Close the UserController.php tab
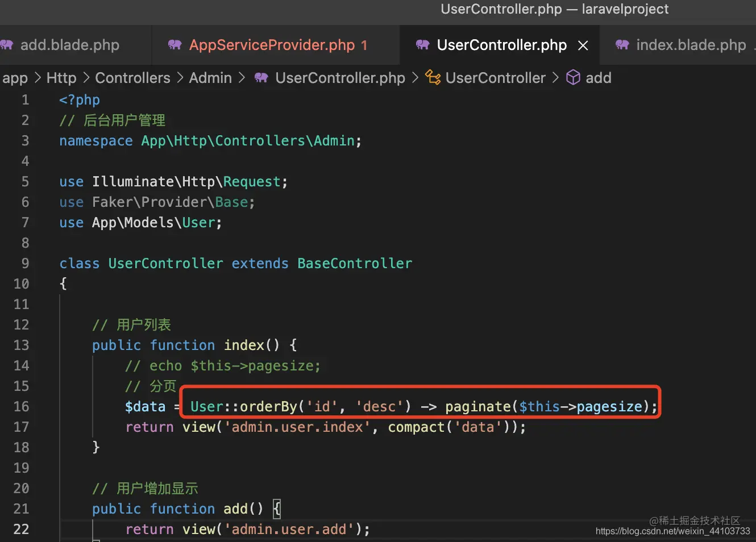The height and width of the screenshot is (542, 756). (x=583, y=45)
